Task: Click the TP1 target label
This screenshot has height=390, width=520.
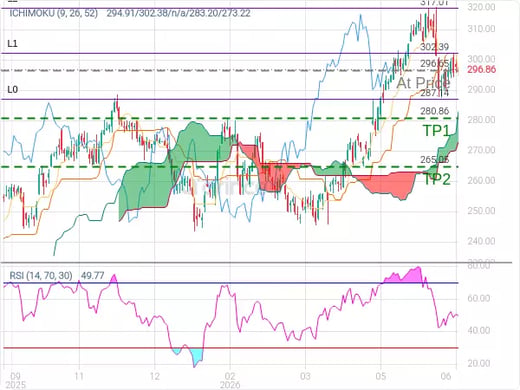Action: (436, 130)
